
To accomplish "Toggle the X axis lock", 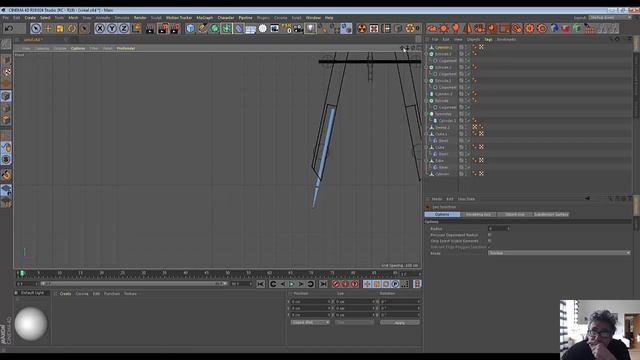I will pyautogui.click(x=100, y=28).
